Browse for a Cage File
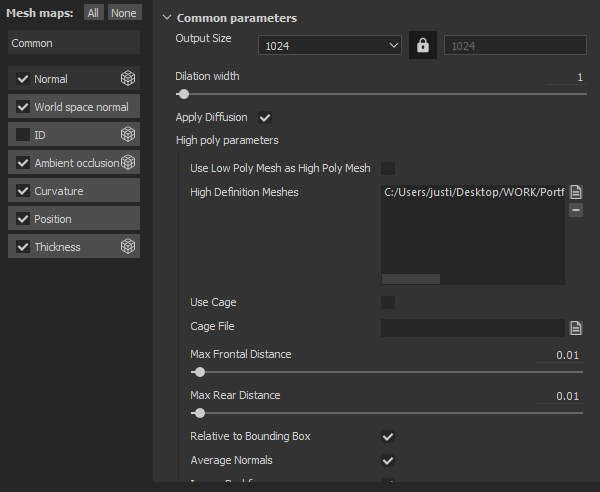The image size is (600, 492). pos(576,327)
